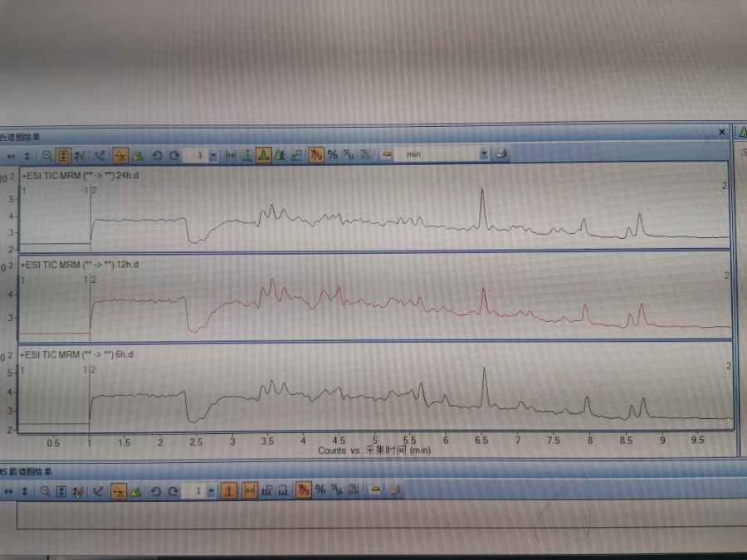
Task: Select peak select tool in chromatogram toolbar
Action: (x=247, y=155)
